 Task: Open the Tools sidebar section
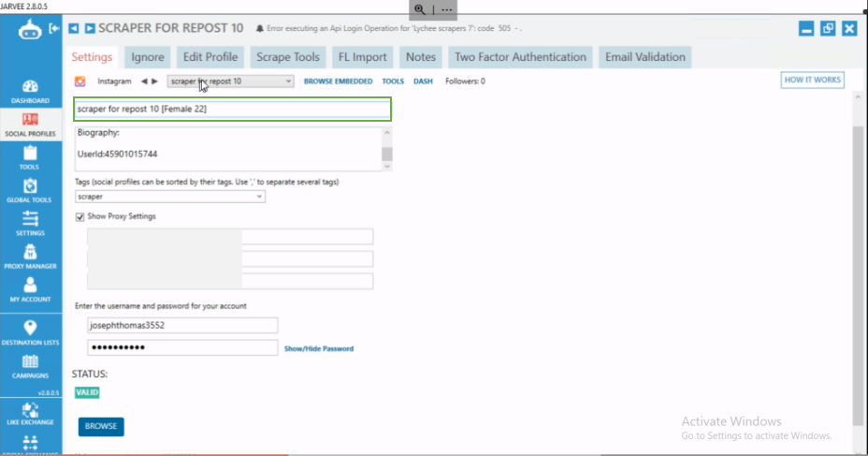point(30,157)
